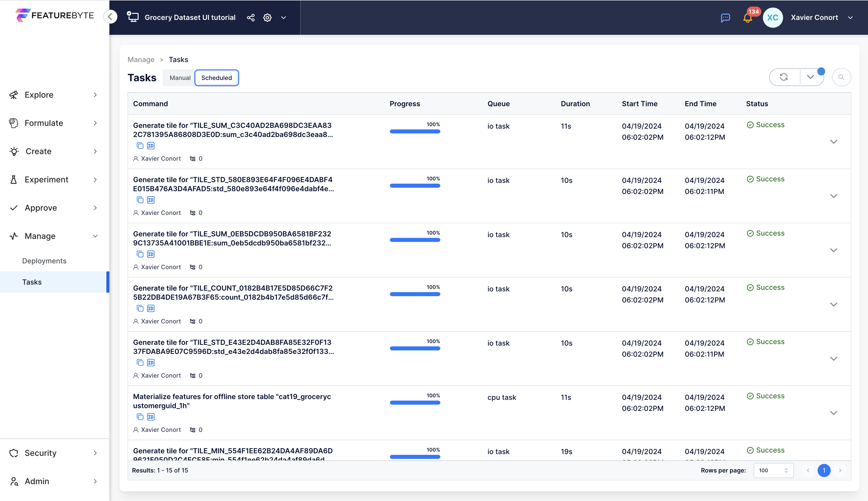Screen dimensions: 868x501
Task: Click Success status of TILE_MIN_554F1EE62B24 row
Action: [766, 450]
